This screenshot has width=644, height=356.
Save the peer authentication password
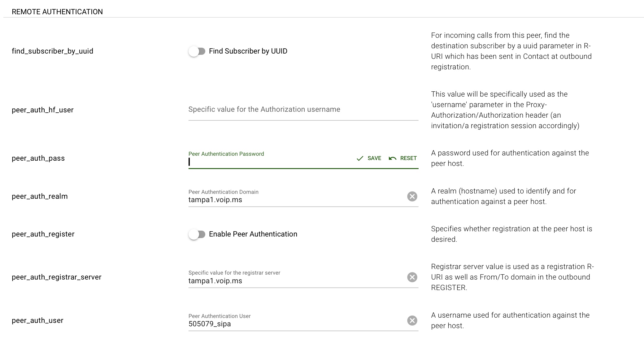(374, 158)
